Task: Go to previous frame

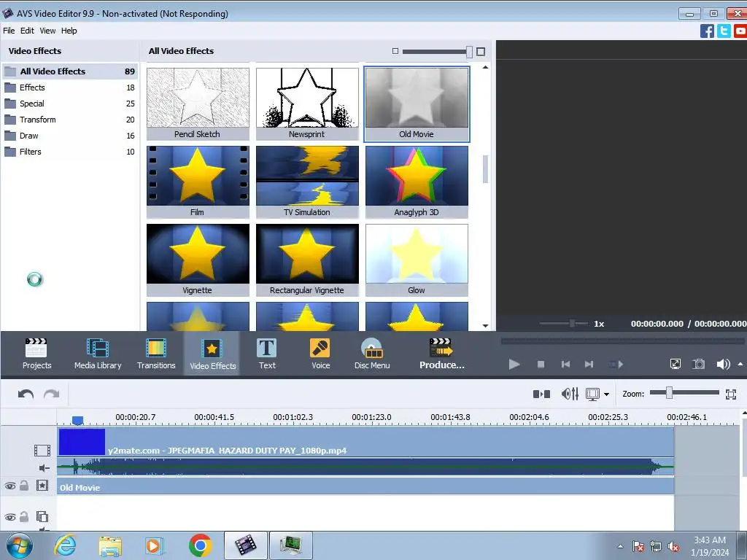Action: click(565, 365)
